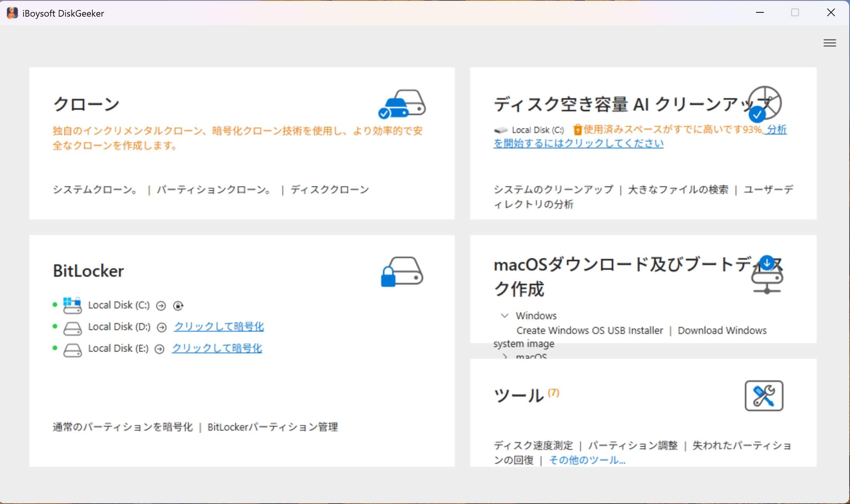Viewport: 850px width, 504px height.
Task: Click the small disk icon beside Local Disk (C:) cleanup text
Action: pos(500,130)
